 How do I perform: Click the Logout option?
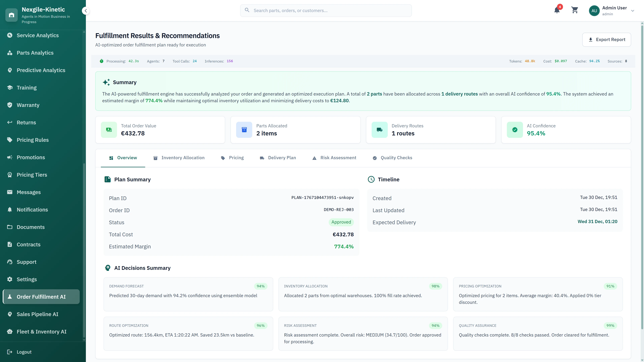pyautogui.click(x=24, y=352)
